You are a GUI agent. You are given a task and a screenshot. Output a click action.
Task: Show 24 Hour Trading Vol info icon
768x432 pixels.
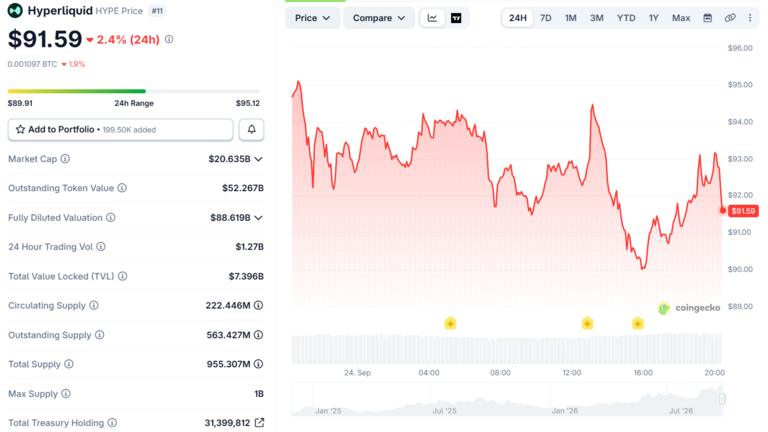pos(100,246)
